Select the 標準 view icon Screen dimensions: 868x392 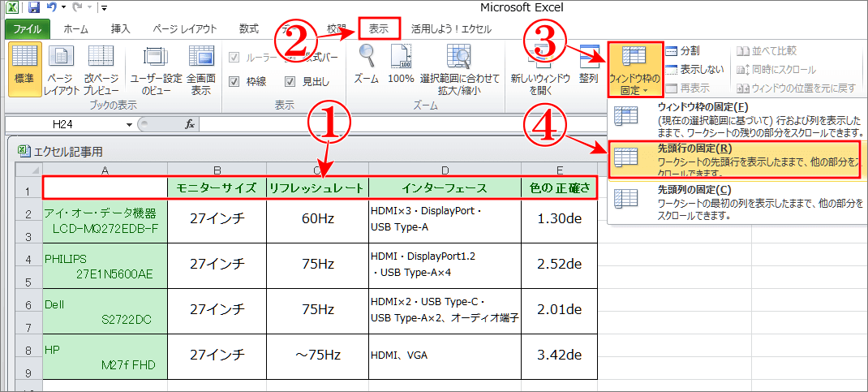click(24, 69)
